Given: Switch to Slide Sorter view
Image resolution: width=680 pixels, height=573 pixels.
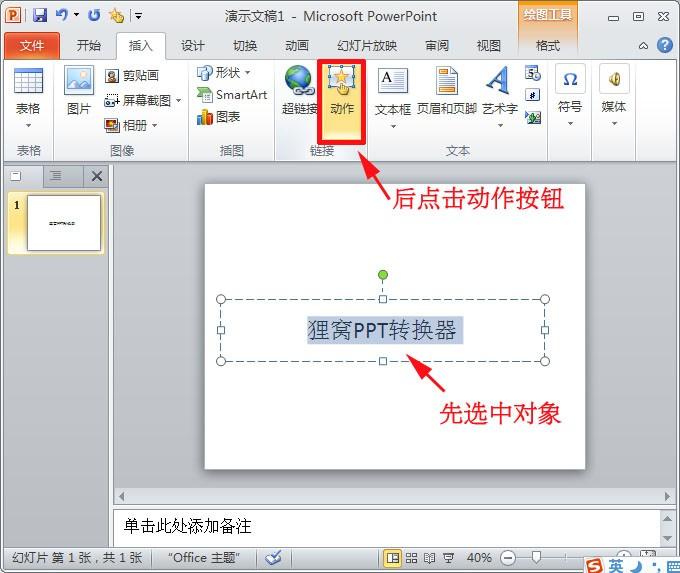Looking at the screenshot, I should (411, 558).
